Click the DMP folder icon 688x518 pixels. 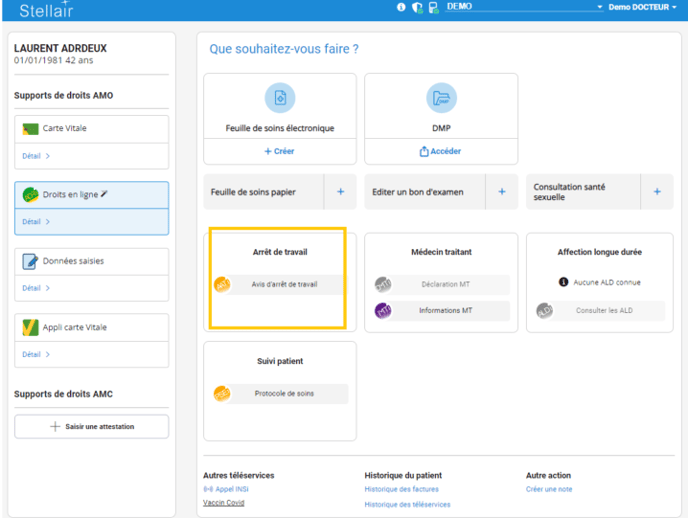point(441,98)
